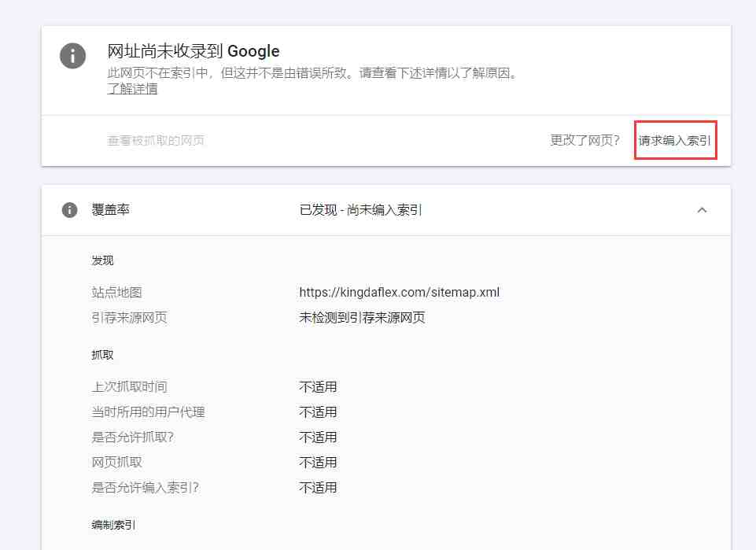
Task: Click the info icon beside 网址尚未收录到 Google
Action: (73, 56)
